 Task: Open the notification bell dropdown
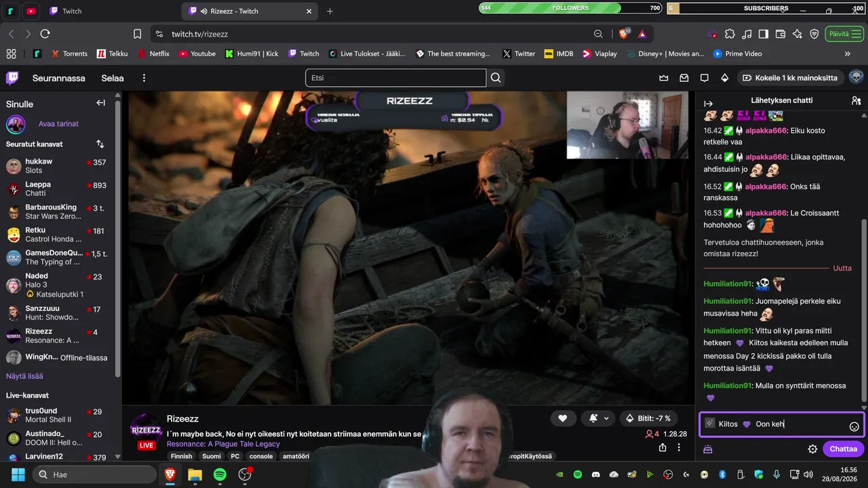599,418
